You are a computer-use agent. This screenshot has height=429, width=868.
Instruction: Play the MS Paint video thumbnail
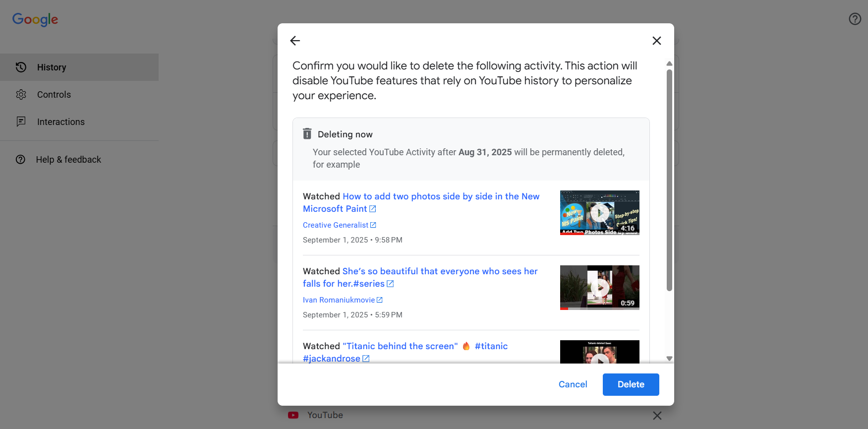point(600,212)
